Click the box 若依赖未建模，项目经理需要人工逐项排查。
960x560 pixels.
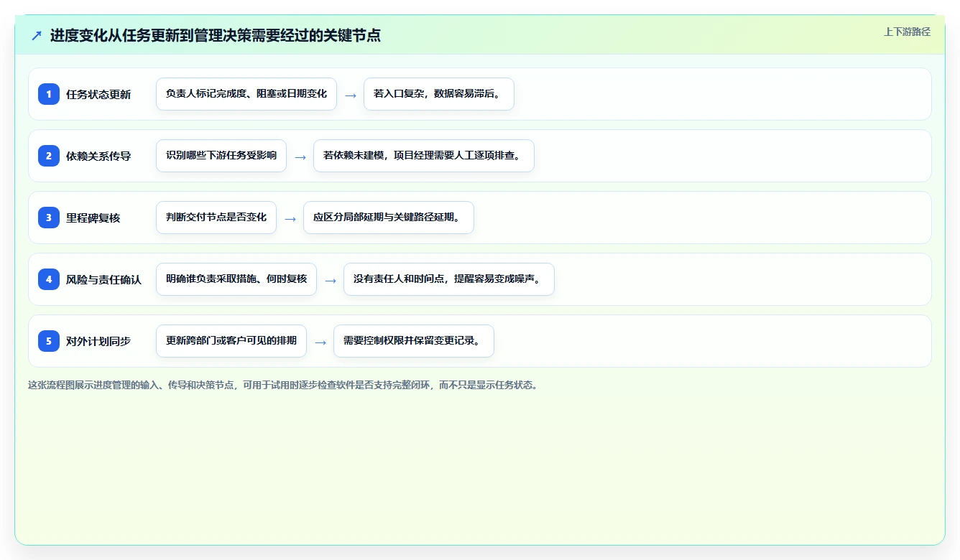pyautogui.click(x=424, y=156)
